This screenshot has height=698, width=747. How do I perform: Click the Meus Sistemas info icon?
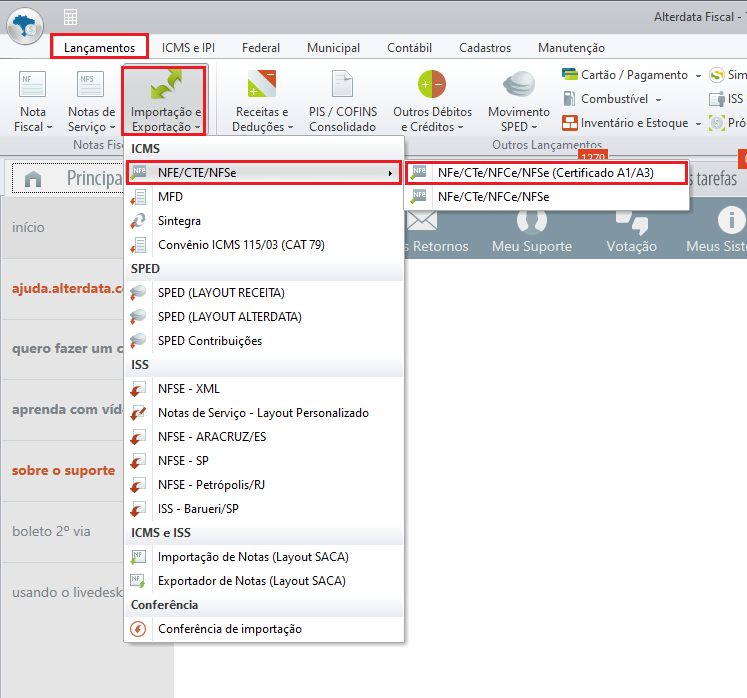tap(731, 220)
